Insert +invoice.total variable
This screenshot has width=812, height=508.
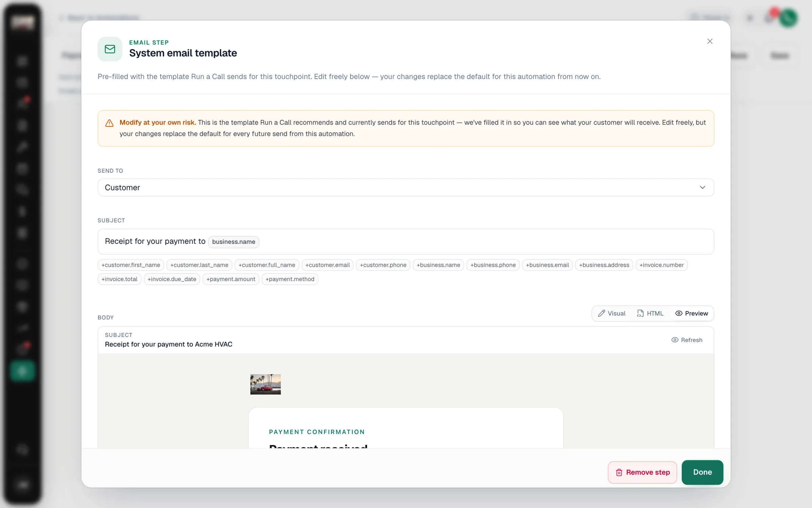(119, 279)
